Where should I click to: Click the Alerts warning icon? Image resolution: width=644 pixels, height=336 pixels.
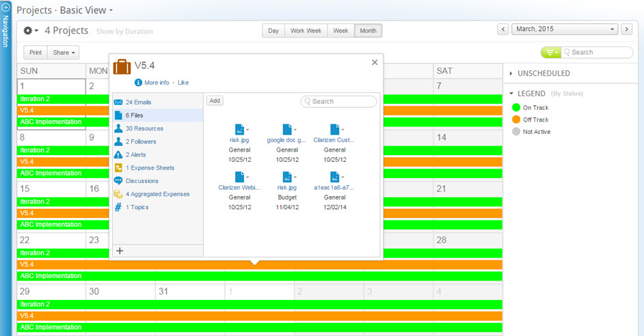[x=118, y=154]
